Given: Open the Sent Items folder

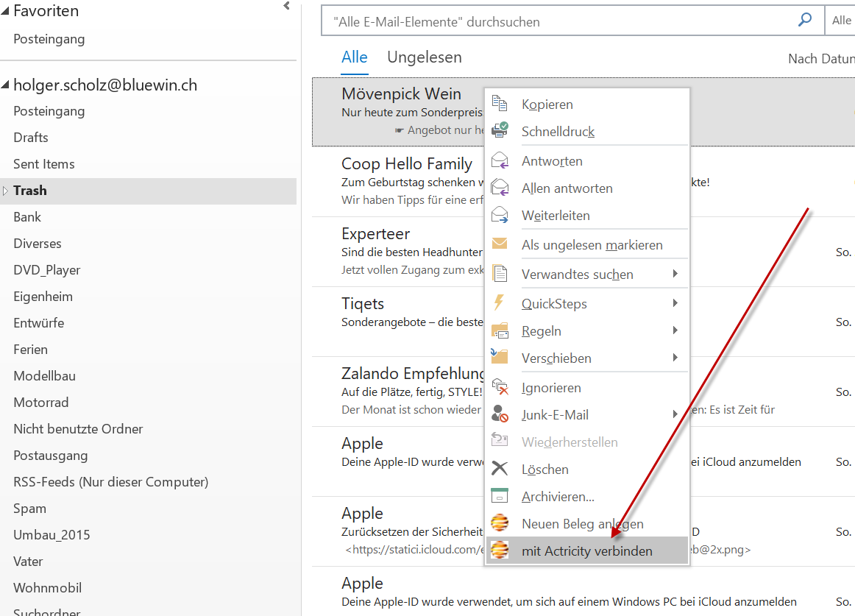Looking at the screenshot, I should coord(43,164).
